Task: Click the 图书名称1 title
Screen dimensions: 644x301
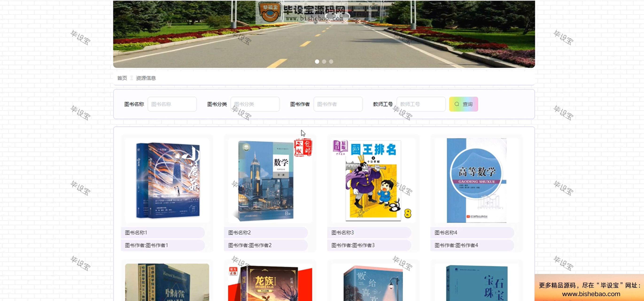Action: pos(136,232)
